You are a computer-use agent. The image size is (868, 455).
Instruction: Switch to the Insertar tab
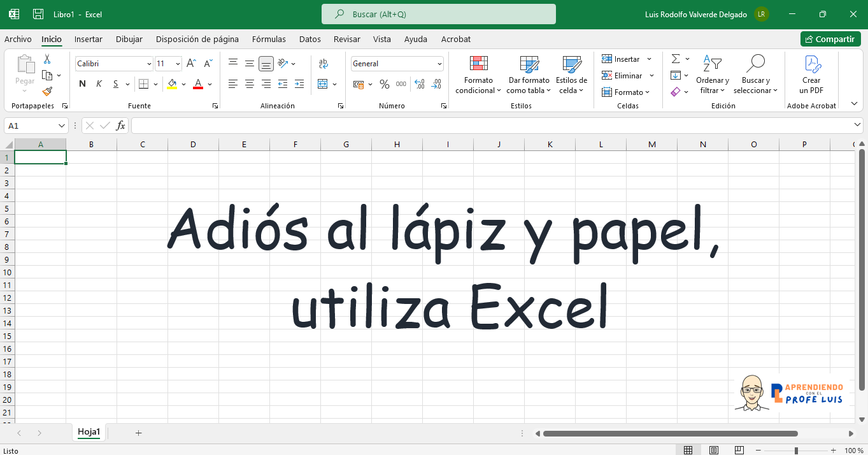[88, 39]
